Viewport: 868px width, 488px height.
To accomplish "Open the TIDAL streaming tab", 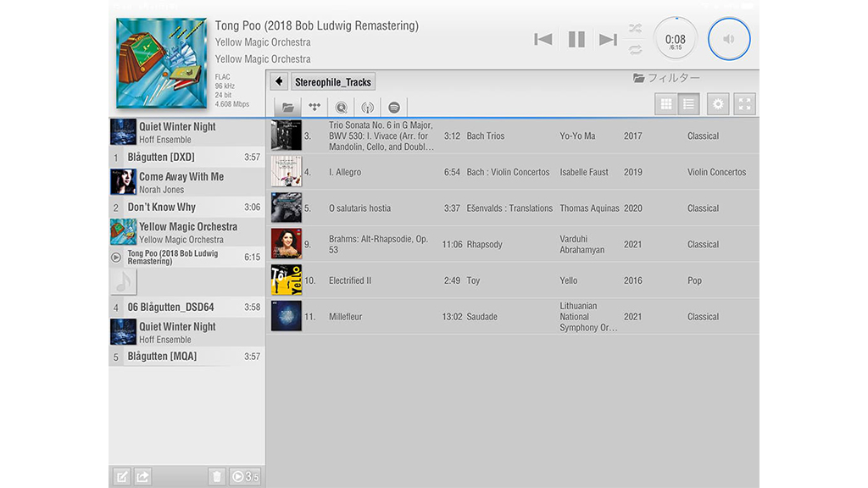I will click(314, 107).
